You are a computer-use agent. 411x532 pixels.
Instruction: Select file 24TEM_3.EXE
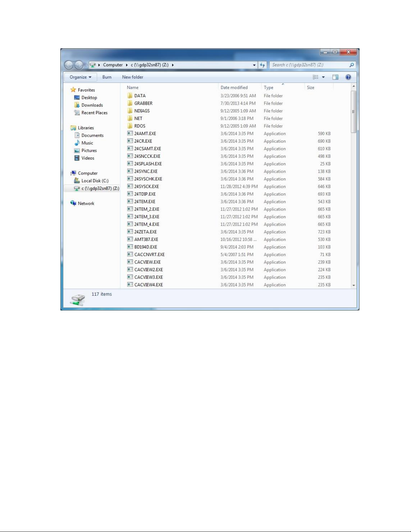(x=147, y=217)
